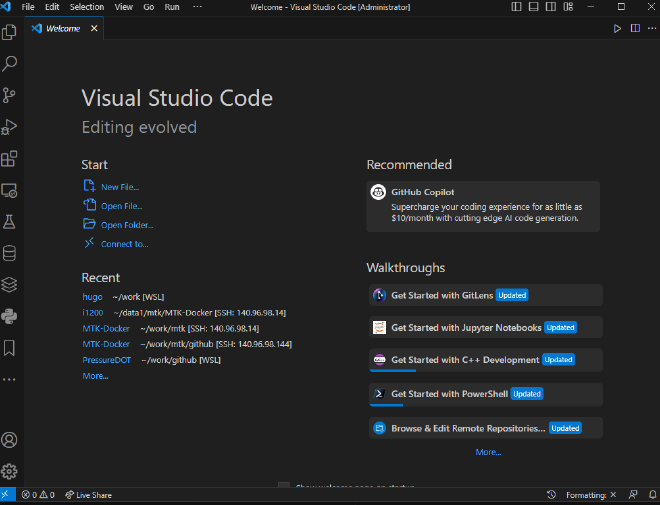Select the Welcome tab
Viewport: 660px width, 505px height.
coord(64,28)
